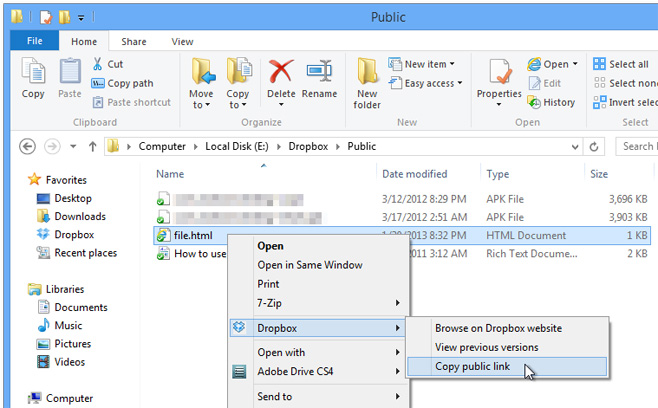Expand the 7-Zip submenu
658x408 pixels.
pos(397,303)
